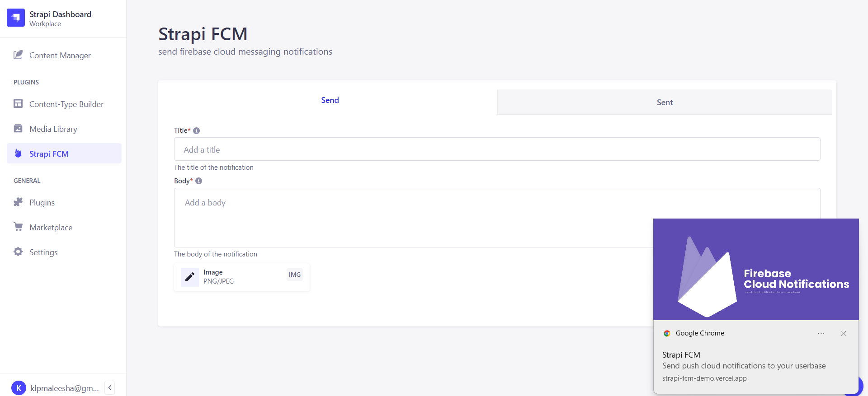The height and width of the screenshot is (396, 868).
Task: Dismiss the Chrome notification popup
Action: pyautogui.click(x=844, y=333)
